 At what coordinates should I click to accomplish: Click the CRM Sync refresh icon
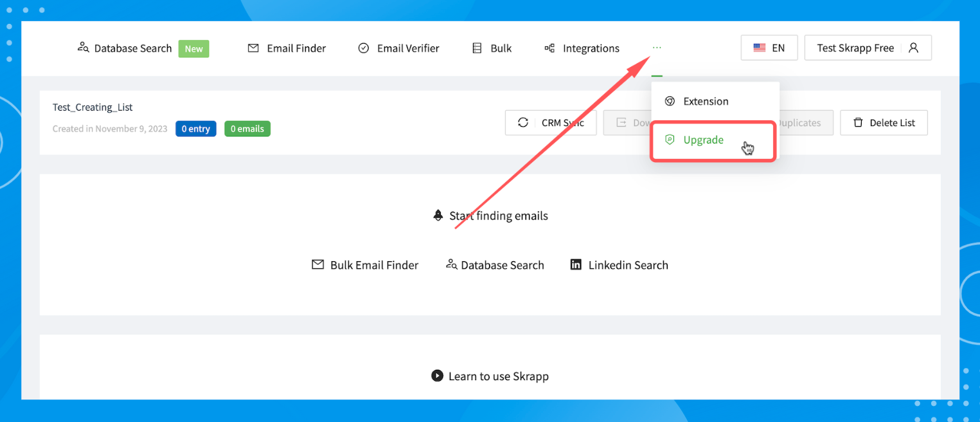[x=523, y=122]
